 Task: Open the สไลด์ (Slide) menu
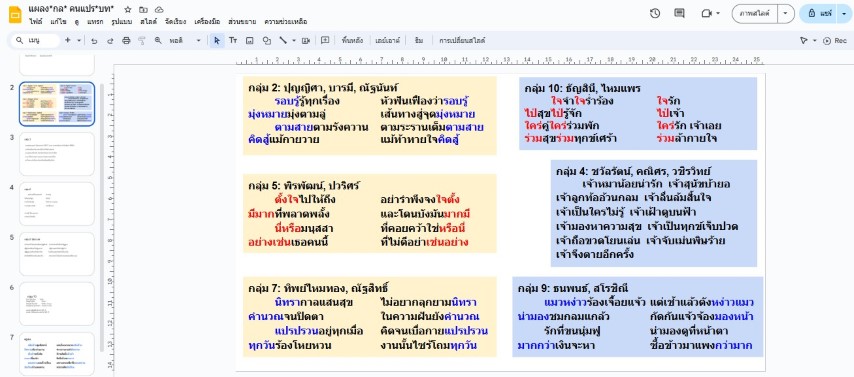click(x=148, y=22)
